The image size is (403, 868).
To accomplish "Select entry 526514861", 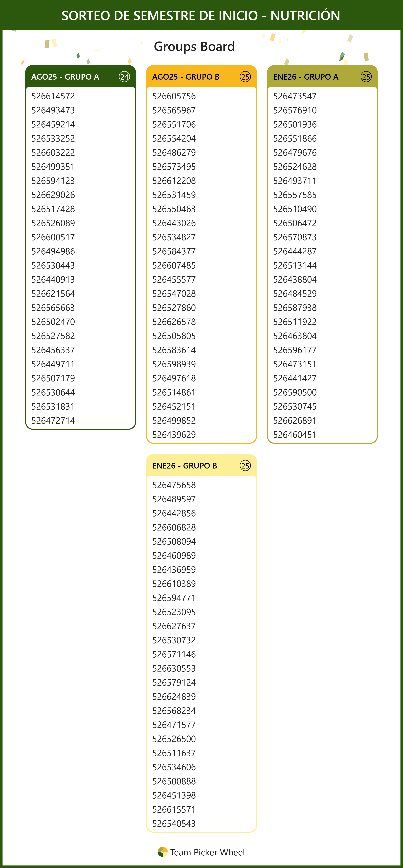I will tap(174, 392).
